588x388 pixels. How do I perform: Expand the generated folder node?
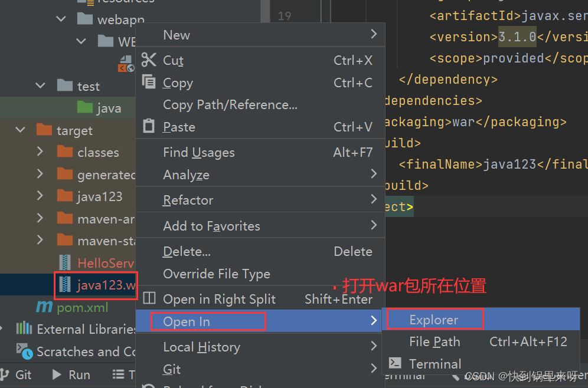click(40, 174)
